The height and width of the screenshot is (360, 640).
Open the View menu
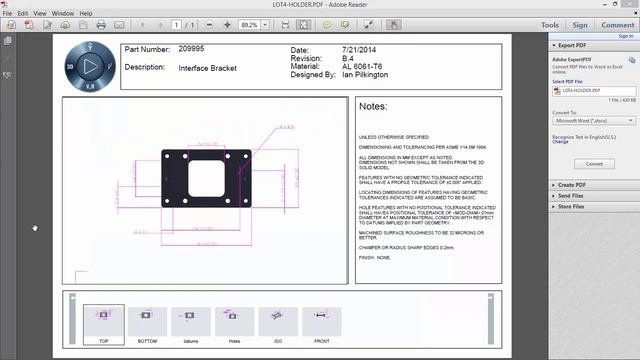[40, 13]
